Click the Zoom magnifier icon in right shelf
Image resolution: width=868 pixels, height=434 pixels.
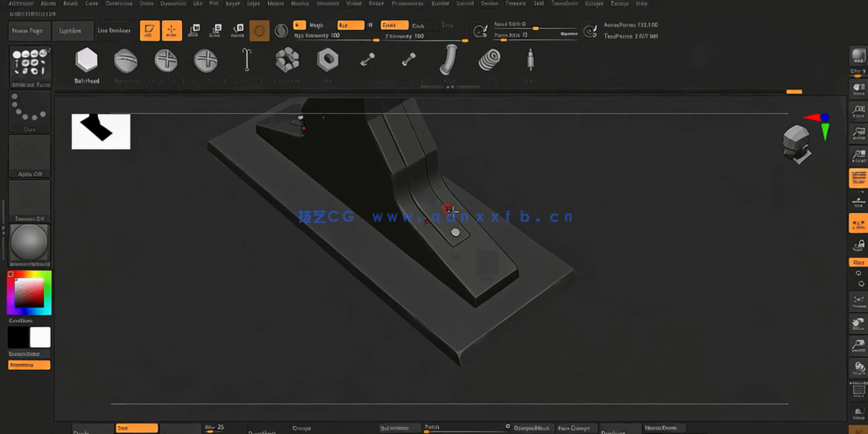858,110
